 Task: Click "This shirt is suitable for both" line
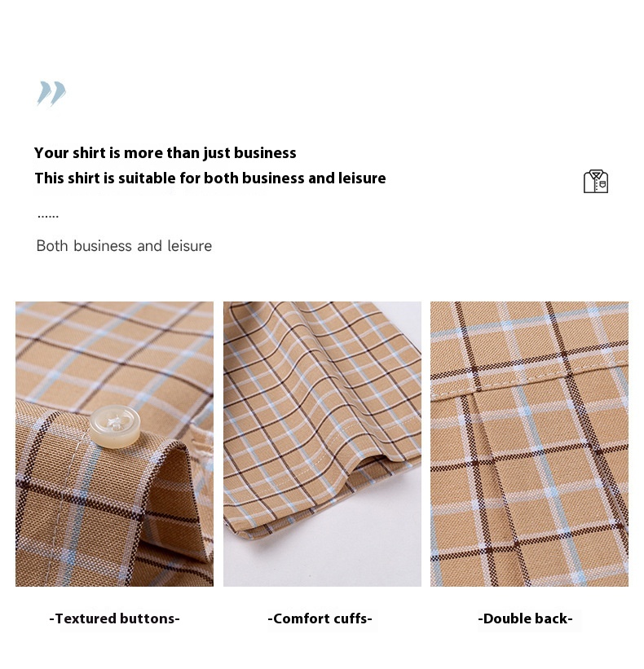click(x=138, y=178)
